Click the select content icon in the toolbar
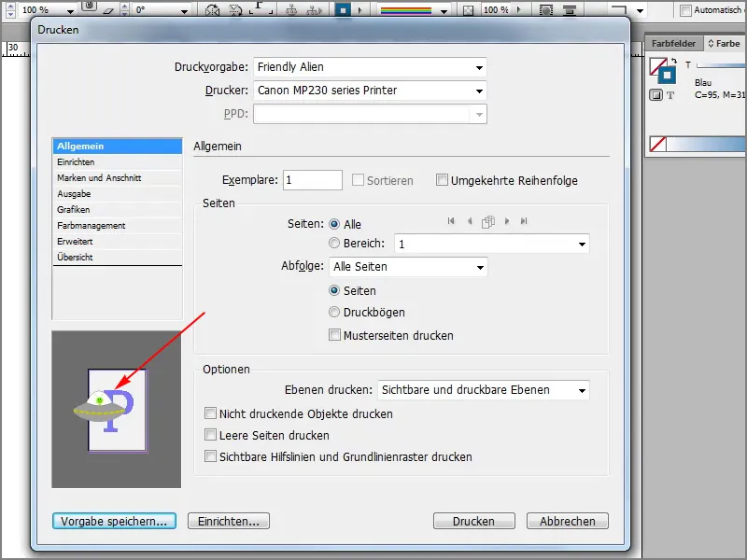Viewport: 747px width, 560px height. coord(314,9)
